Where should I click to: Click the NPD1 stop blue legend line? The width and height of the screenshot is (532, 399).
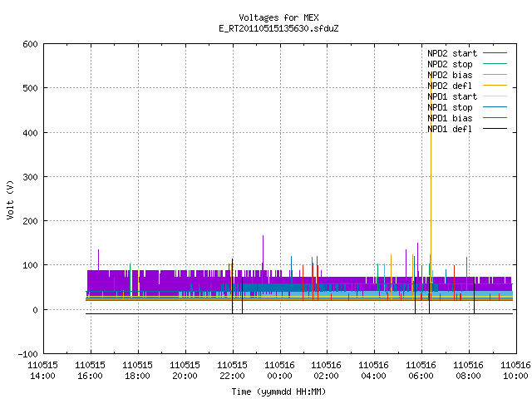tap(495, 107)
